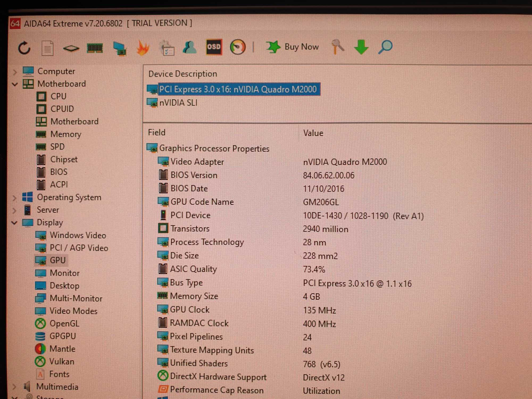Image resolution: width=532 pixels, height=399 pixels.
Task: Select the Unified Shaders row
Action: click(249, 364)
